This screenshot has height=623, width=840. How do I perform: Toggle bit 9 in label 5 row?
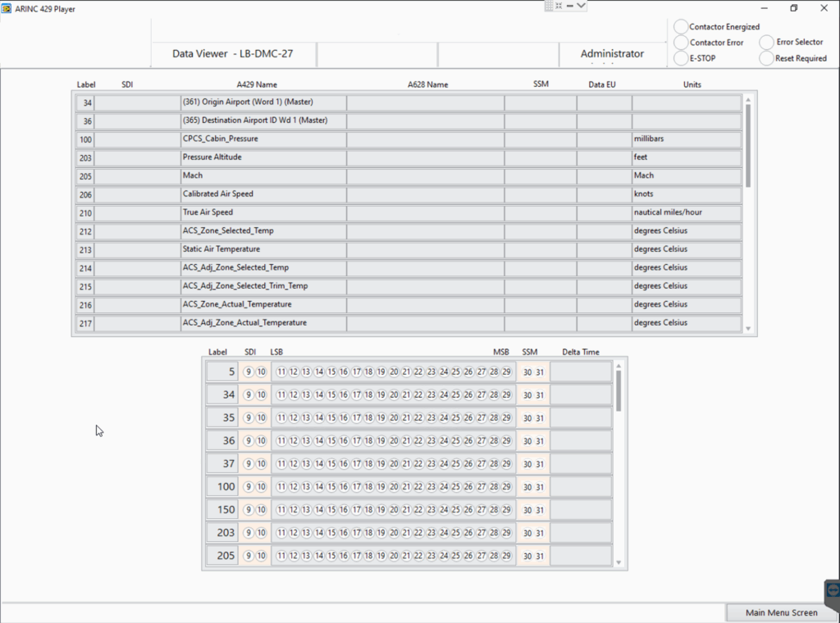tap(249, 372)
